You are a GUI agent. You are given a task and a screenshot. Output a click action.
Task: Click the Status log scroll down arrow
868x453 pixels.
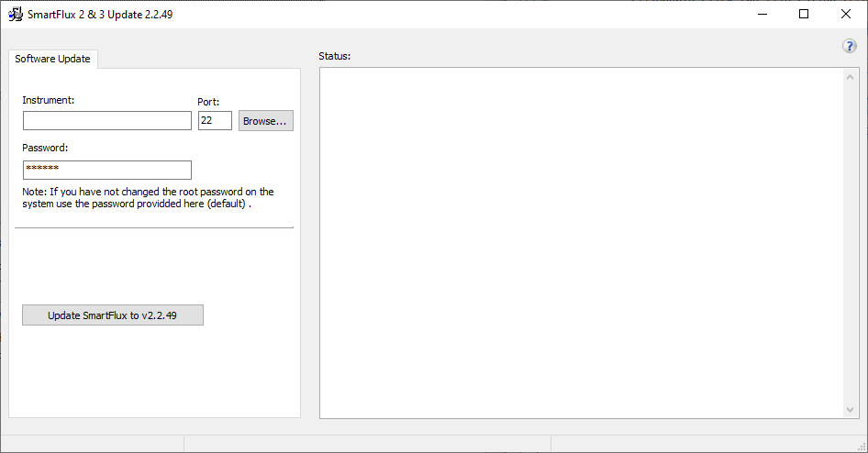click(x=850, y=410)
